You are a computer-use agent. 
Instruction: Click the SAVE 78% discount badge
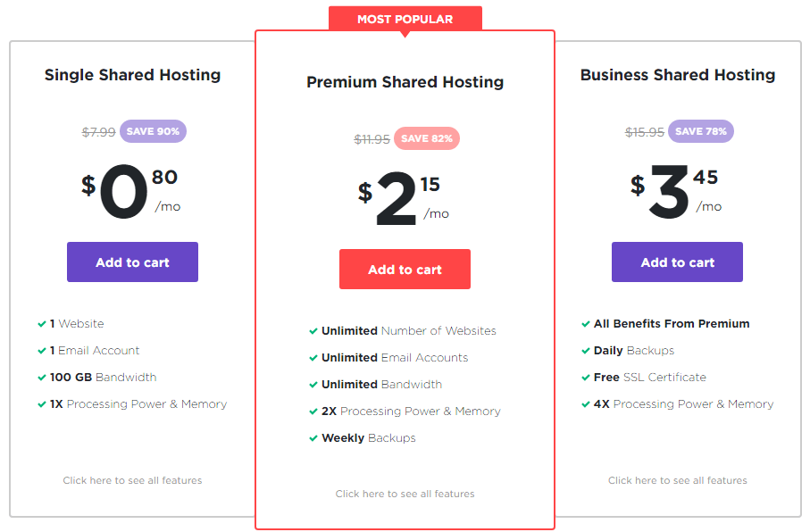(x=701, y=131)
